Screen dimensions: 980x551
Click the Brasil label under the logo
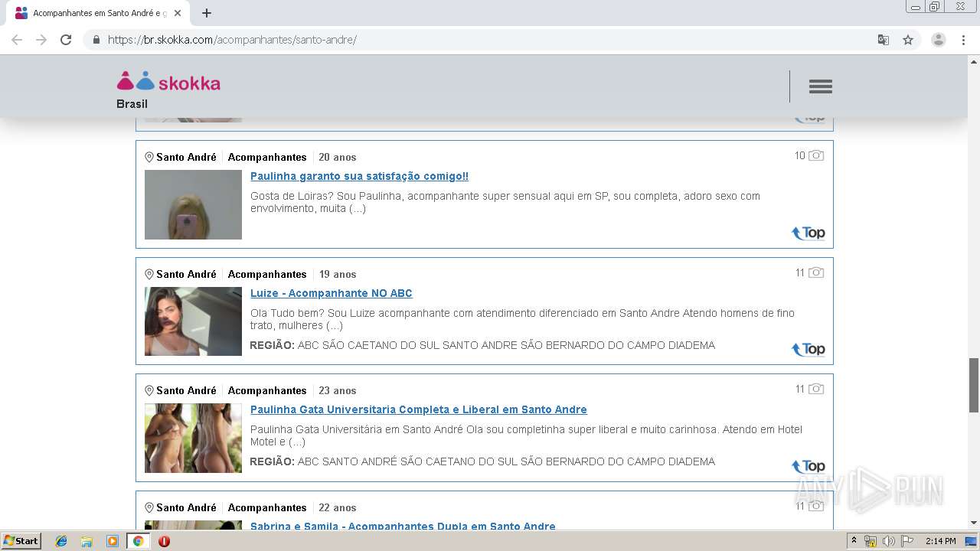(132, 104)
